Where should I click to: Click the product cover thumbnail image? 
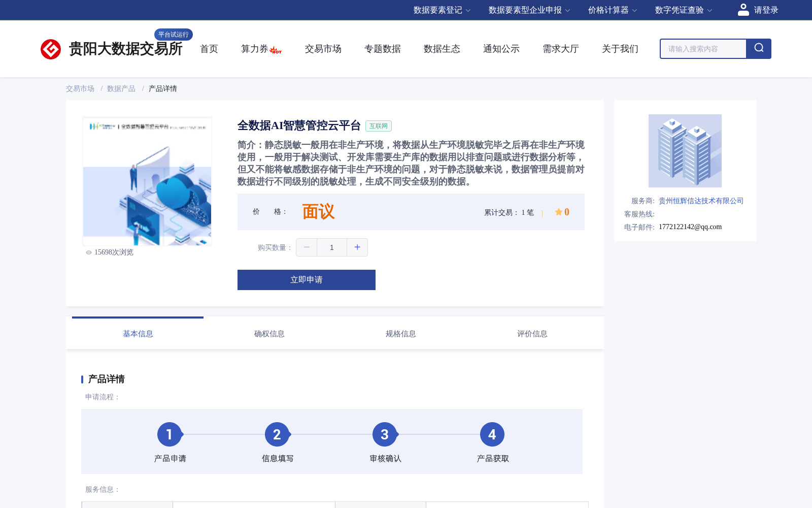click(x=147, y=181)
